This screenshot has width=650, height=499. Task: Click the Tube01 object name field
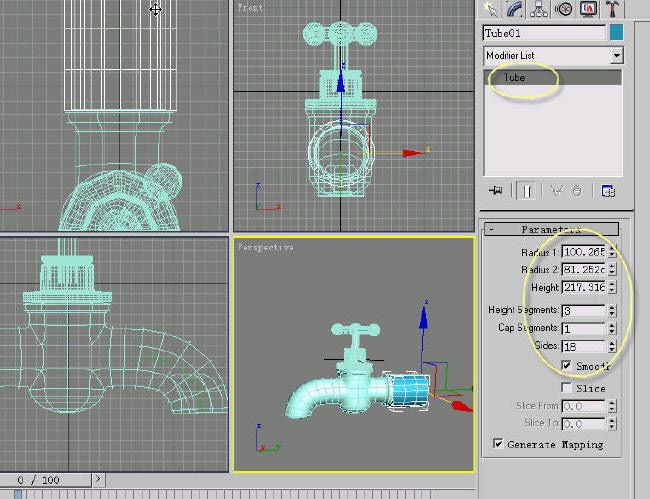coord(544,33)
